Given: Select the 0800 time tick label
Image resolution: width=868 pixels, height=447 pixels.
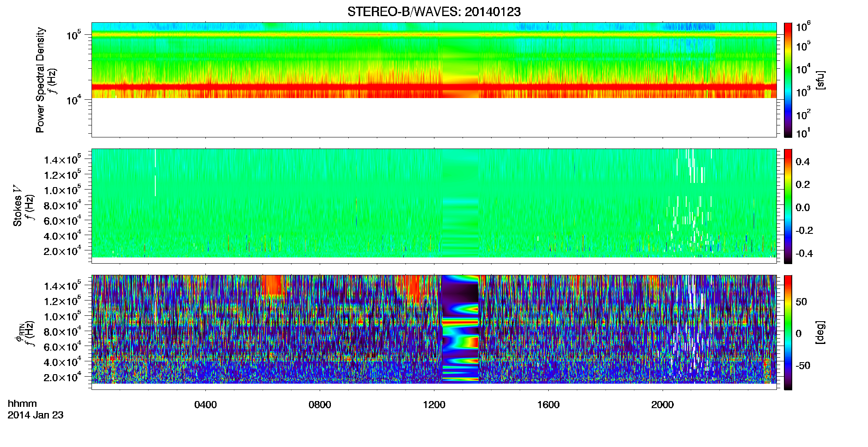Looking at the screenshot, I should [x=320, y=405].
